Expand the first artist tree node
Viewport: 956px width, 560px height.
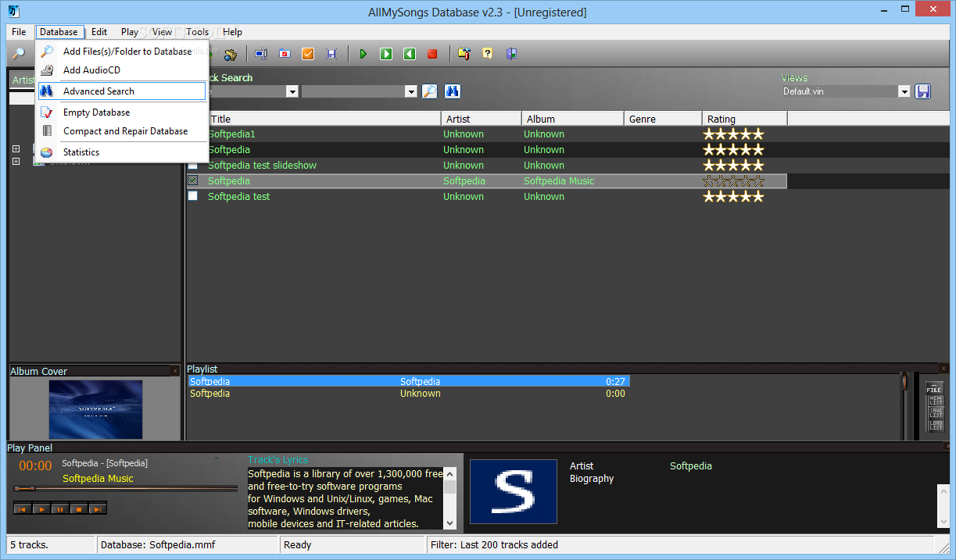16,148
